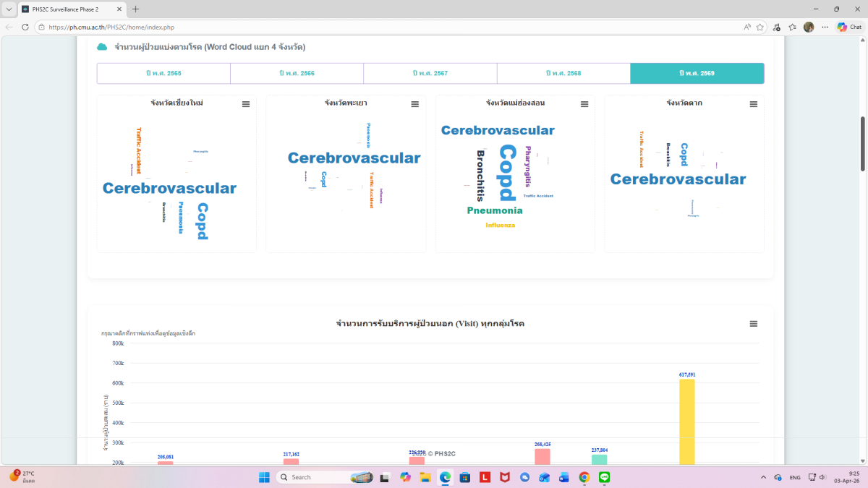
Task: Click the active ปี พ.ศ. 2569 tab
Action: (x=697, y=74)
